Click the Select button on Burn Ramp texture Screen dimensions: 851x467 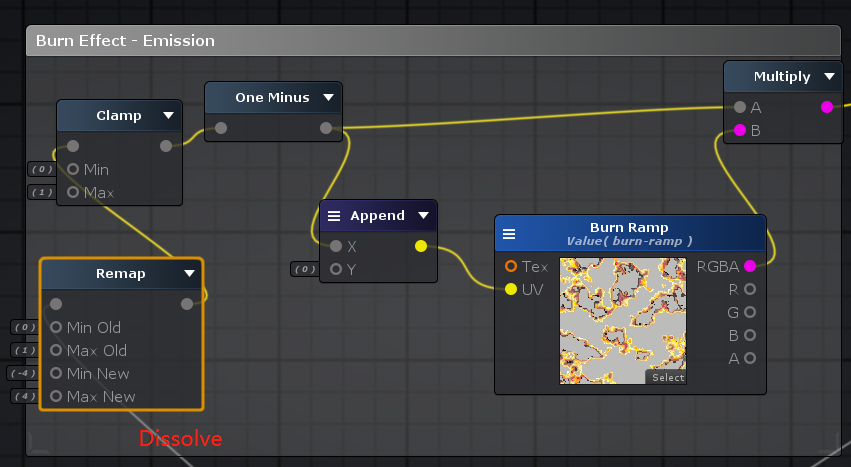pos(667,377)
